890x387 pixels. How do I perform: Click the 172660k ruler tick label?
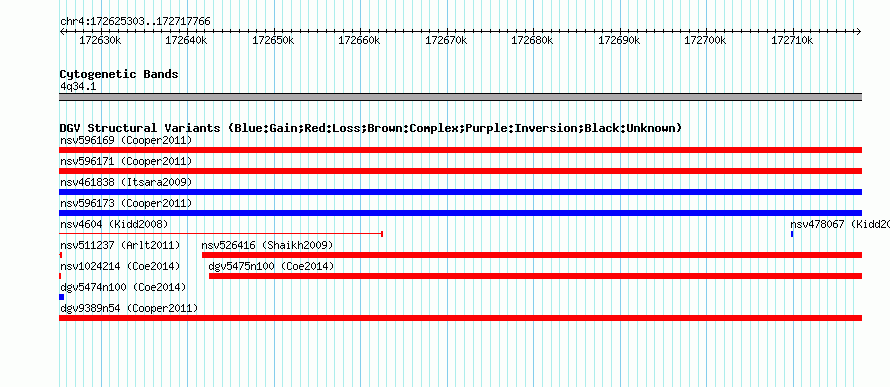coord(359,41)
